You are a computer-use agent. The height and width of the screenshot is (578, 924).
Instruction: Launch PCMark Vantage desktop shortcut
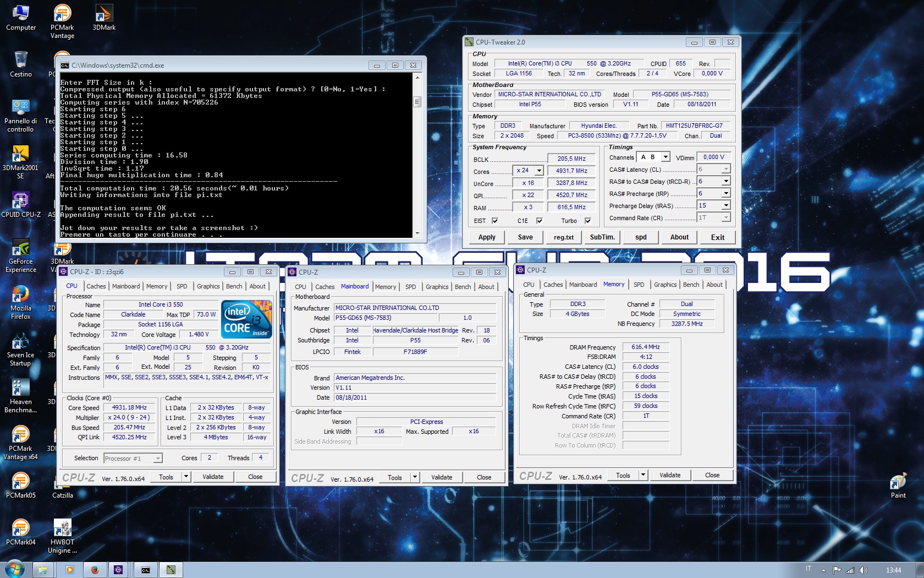click(62, 21)
